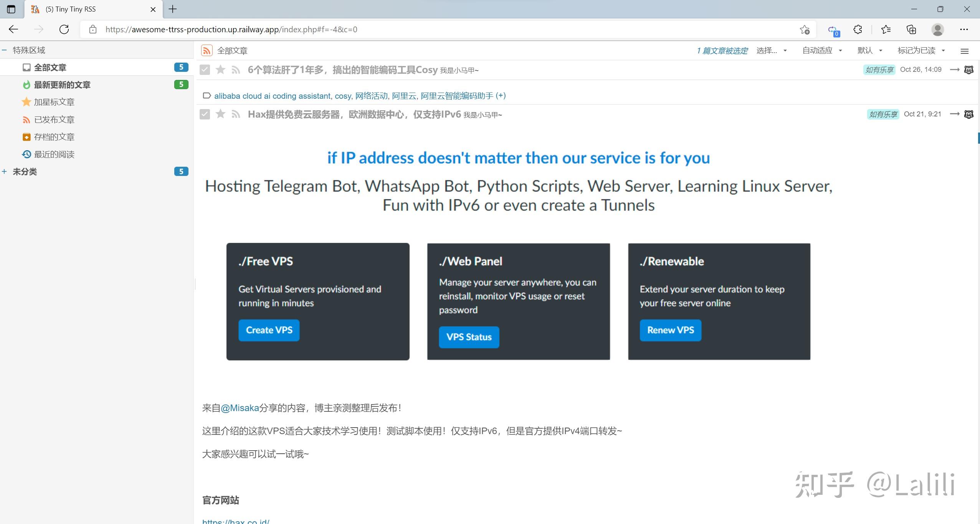Open 已发布文章 via its feed icon
Viewport: 980px width, 524px height.
26,119
